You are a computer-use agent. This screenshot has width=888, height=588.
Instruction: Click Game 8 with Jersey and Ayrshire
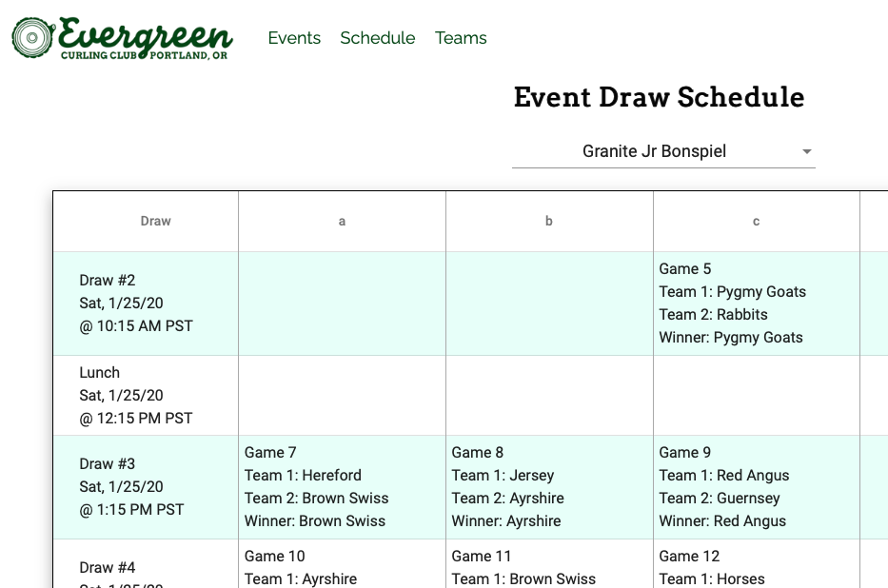tap(548, 486)
